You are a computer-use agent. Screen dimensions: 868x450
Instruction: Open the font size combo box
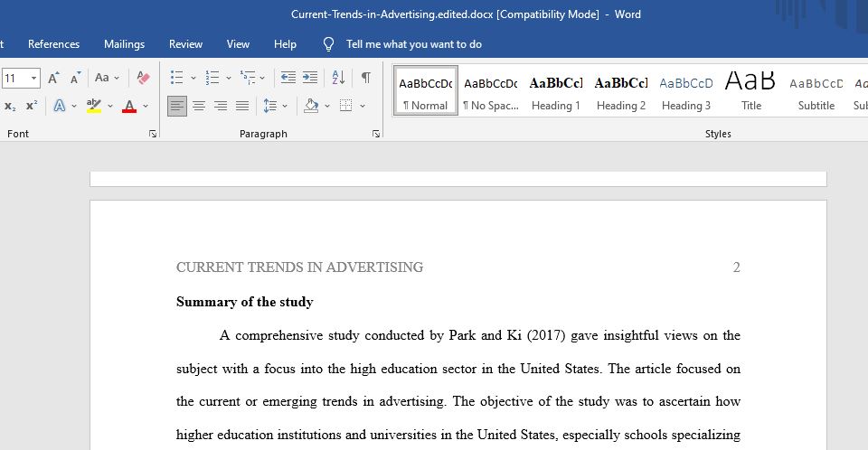21,78
